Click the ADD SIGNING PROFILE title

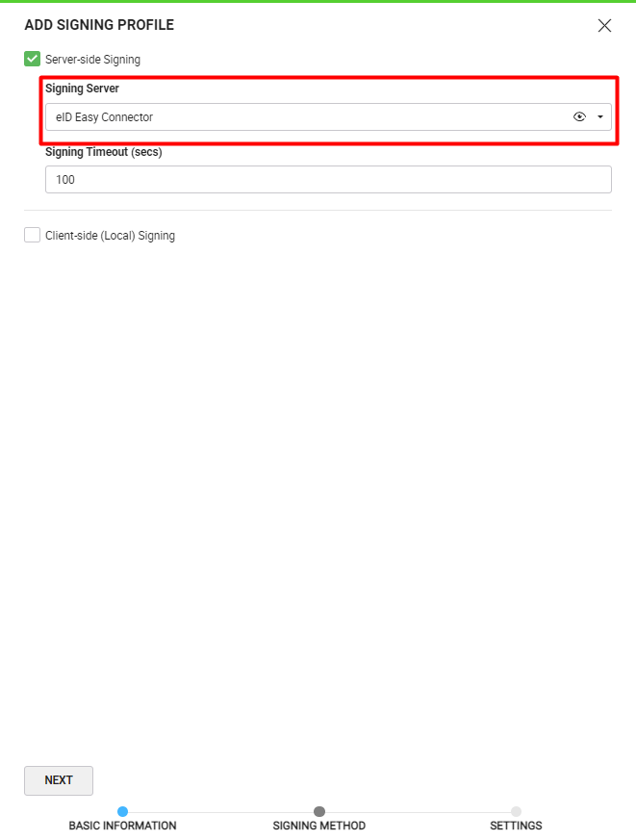[x=99, y=25]
